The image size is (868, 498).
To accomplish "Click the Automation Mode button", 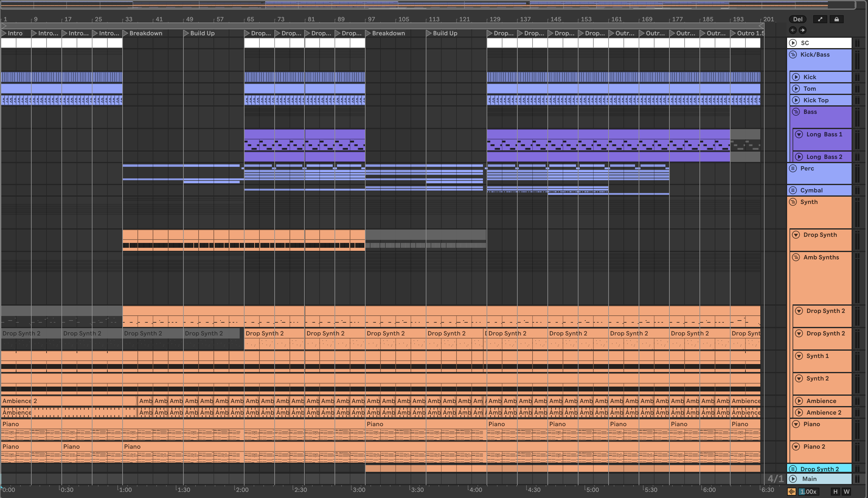I will click(820, 19).
